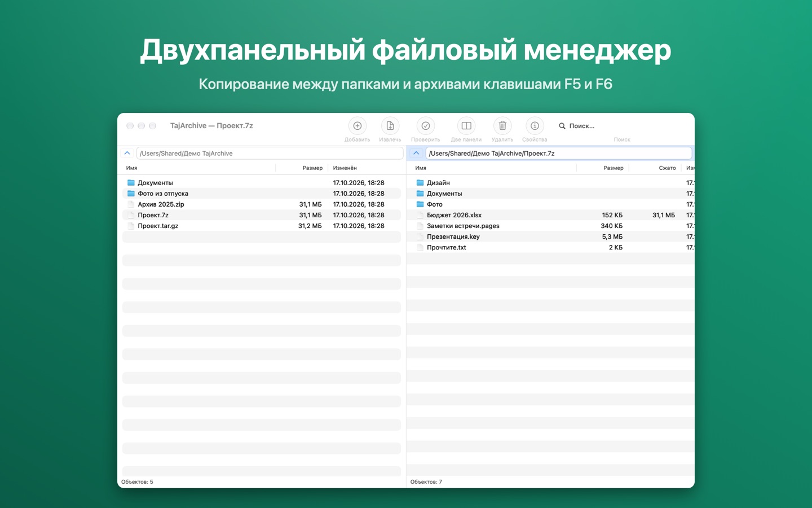Go up a level in right panel
The width and height of the screenshot is (812, 508).
coord(416,153)
